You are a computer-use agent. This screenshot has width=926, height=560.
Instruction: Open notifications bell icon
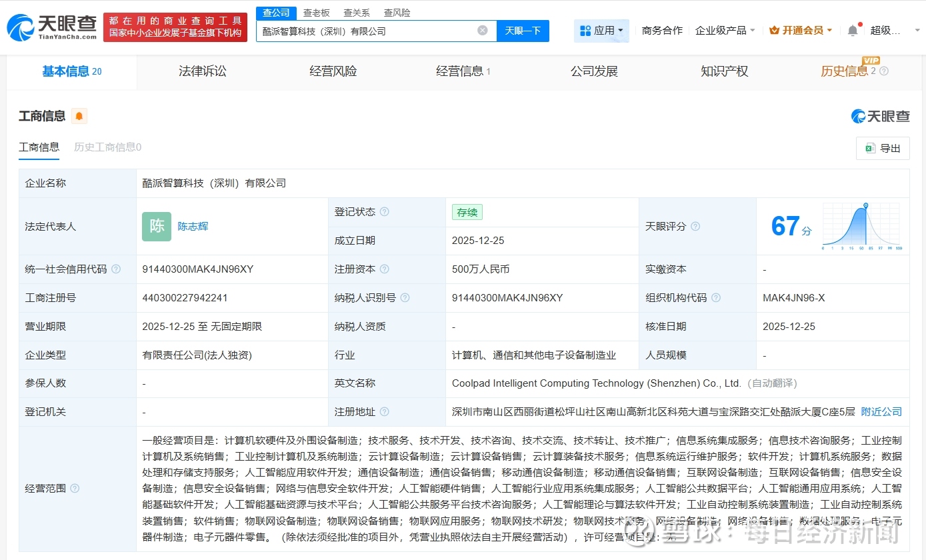(853, 31)
